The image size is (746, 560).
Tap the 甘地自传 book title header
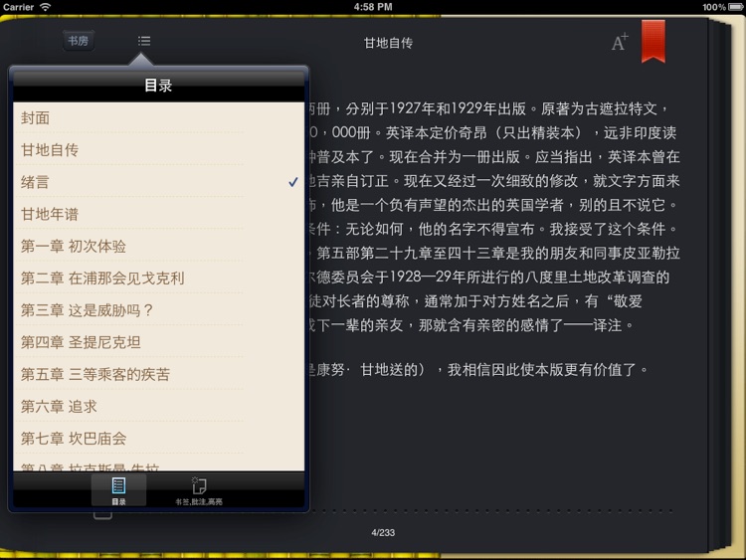click(388, 43)
